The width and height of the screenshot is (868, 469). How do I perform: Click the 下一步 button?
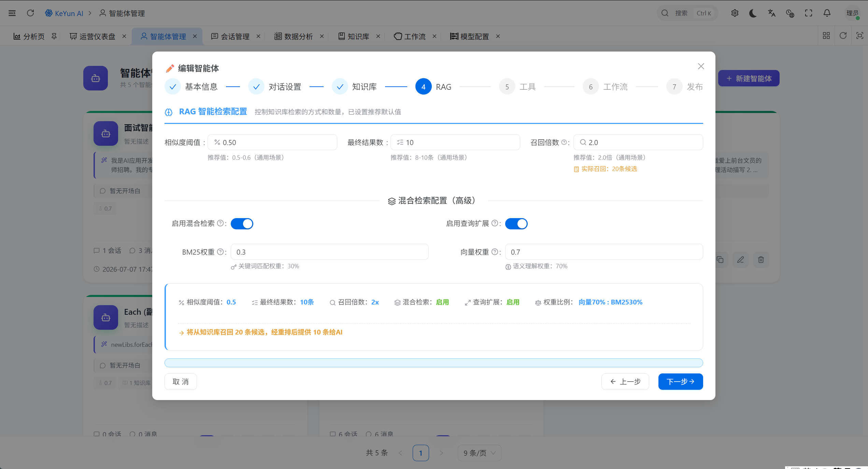(x=681, y=382)
